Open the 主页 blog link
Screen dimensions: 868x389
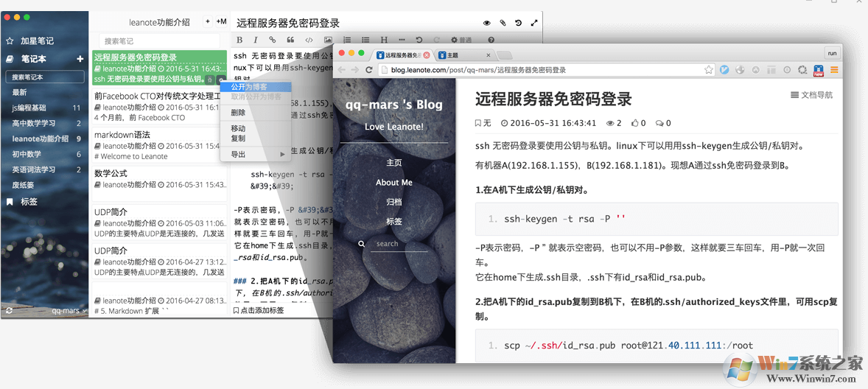pos(393,163)
